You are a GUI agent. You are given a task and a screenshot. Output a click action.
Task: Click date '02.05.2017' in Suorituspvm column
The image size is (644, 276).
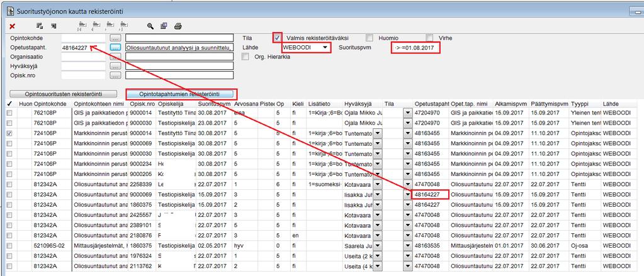[214, 246]
